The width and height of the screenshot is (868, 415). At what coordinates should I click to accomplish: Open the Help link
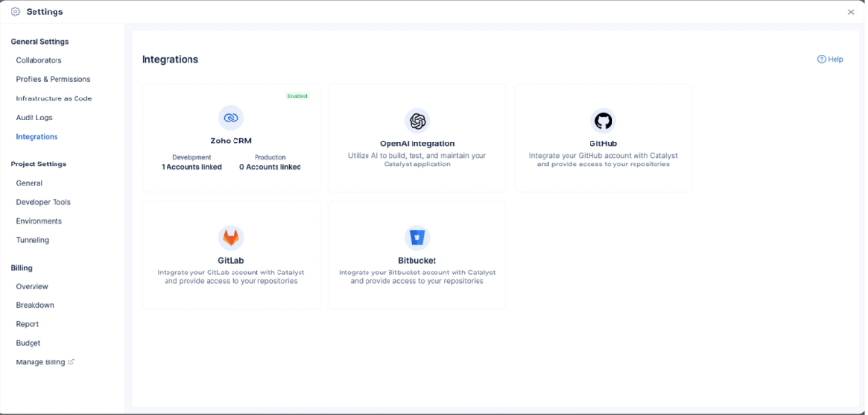point(830,59)
